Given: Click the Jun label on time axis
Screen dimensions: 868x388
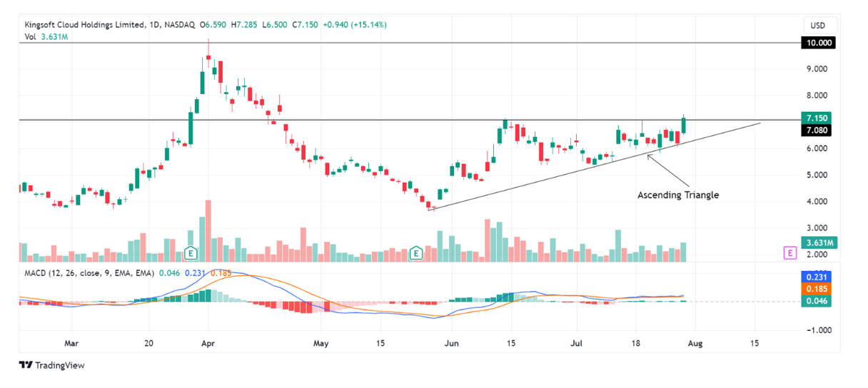Looking at the screenshot, I should [x=451, y=343].
